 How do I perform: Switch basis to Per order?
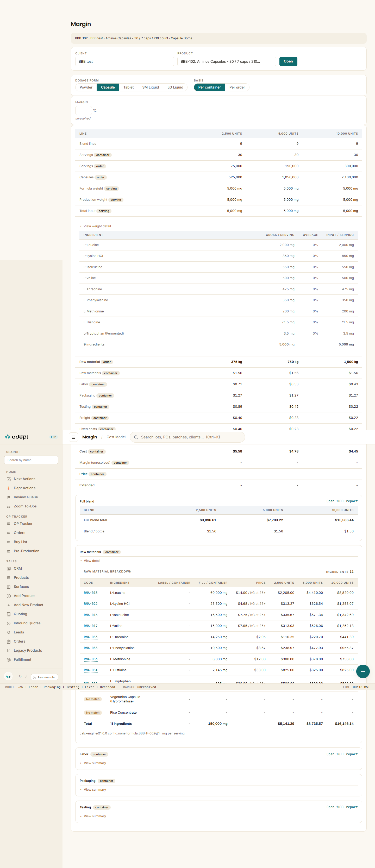(x=237, y=87)
